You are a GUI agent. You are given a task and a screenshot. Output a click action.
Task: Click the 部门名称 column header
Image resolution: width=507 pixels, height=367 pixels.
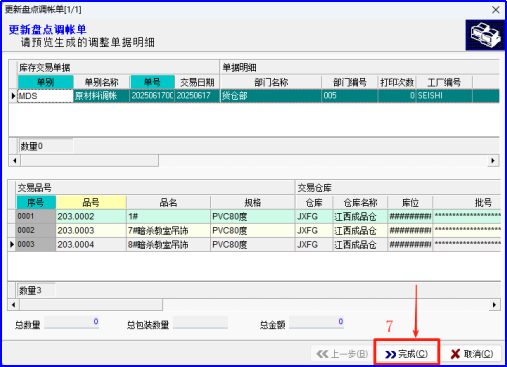(x=271, y=82)
